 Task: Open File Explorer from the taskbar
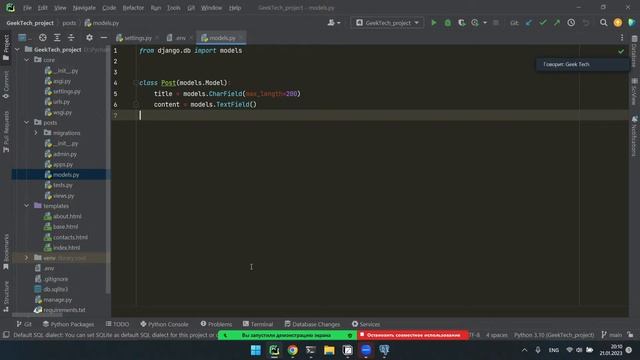click(x=329, y=350)
